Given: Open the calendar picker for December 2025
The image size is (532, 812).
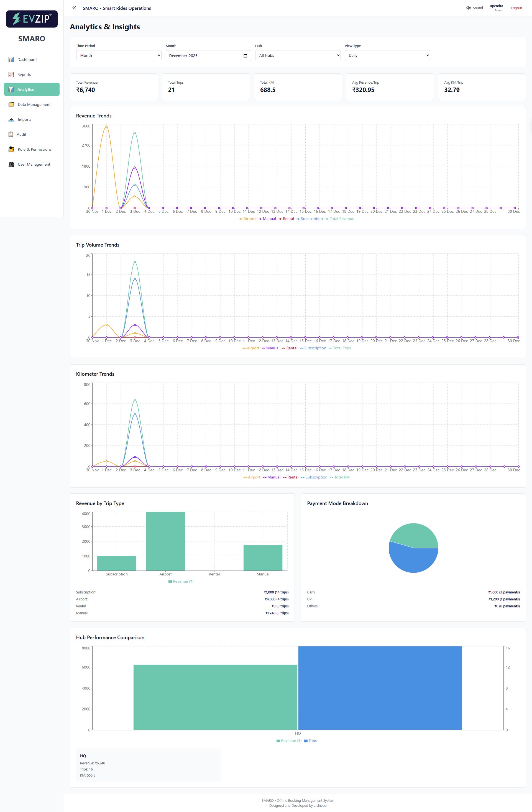Looking at the screenshot, I should [x=245, y=55].
